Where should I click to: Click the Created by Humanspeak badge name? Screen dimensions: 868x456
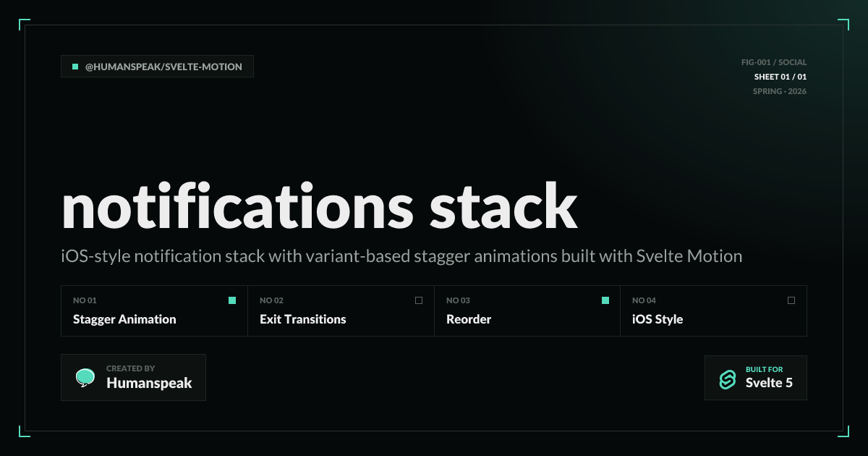point(149,384)
